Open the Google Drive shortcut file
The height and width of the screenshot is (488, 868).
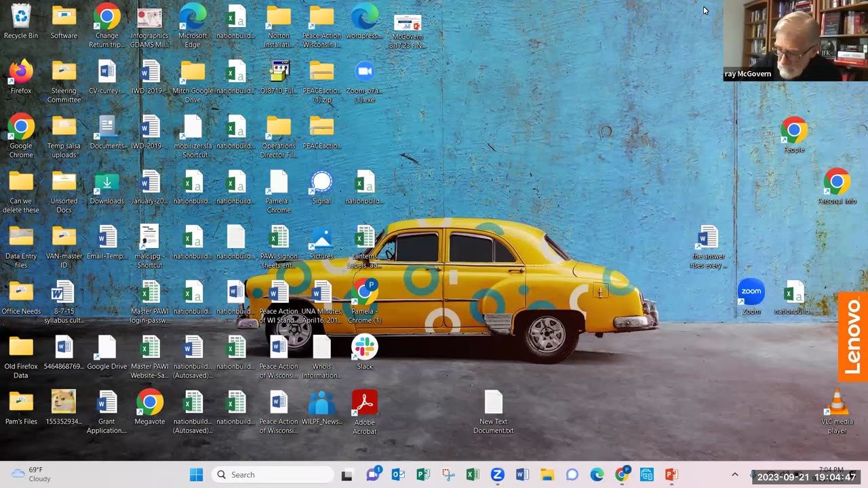106,352
